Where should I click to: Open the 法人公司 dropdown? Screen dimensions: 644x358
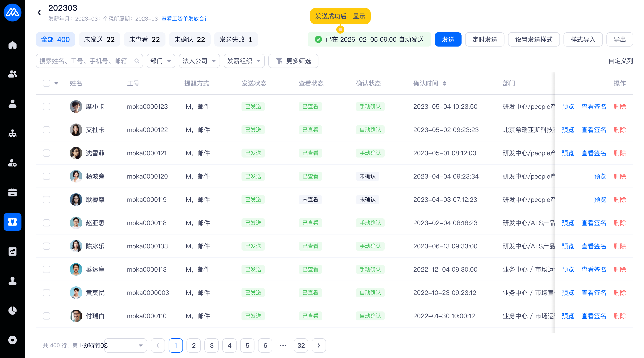199,61
